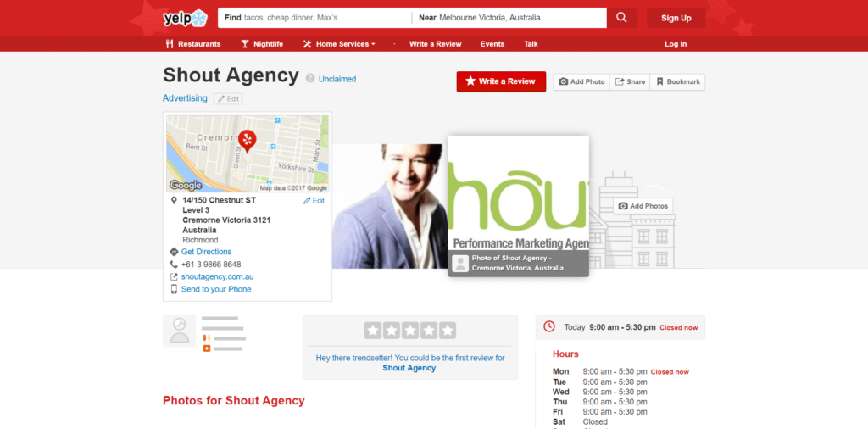Image resolution: width=868 pixels, height=429 pixels.
Task: Open the Nightlife menu item
Action: (262, 44)
